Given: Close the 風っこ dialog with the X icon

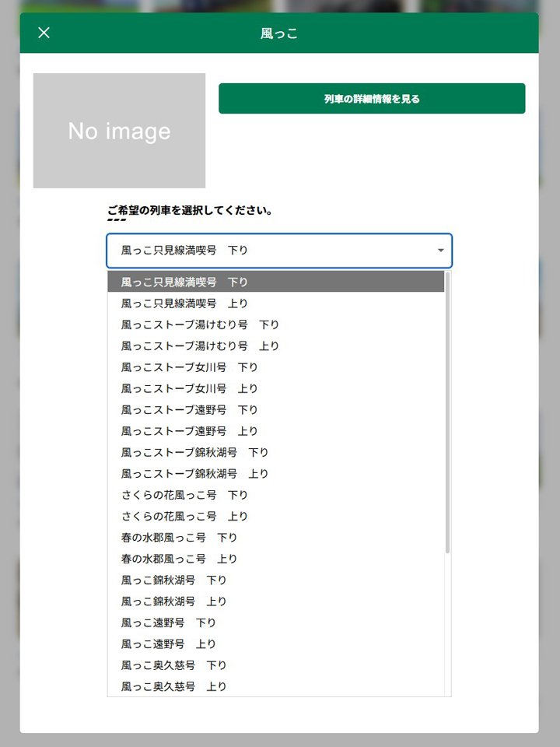Looking at the screenshot, I should point(44,33).
